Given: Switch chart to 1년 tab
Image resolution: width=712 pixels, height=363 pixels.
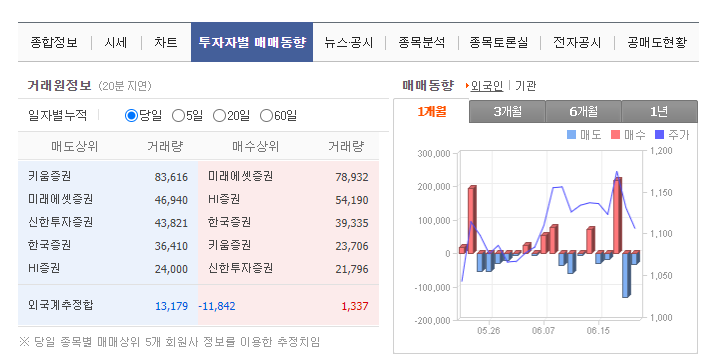Looking at the screenshot, I should (x=659, y=112).
